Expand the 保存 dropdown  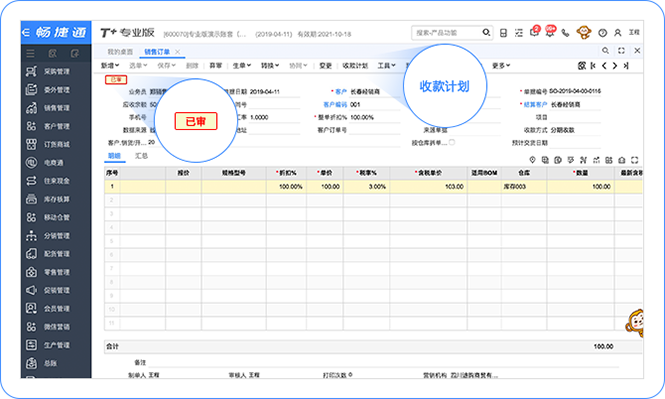[166, 65]
